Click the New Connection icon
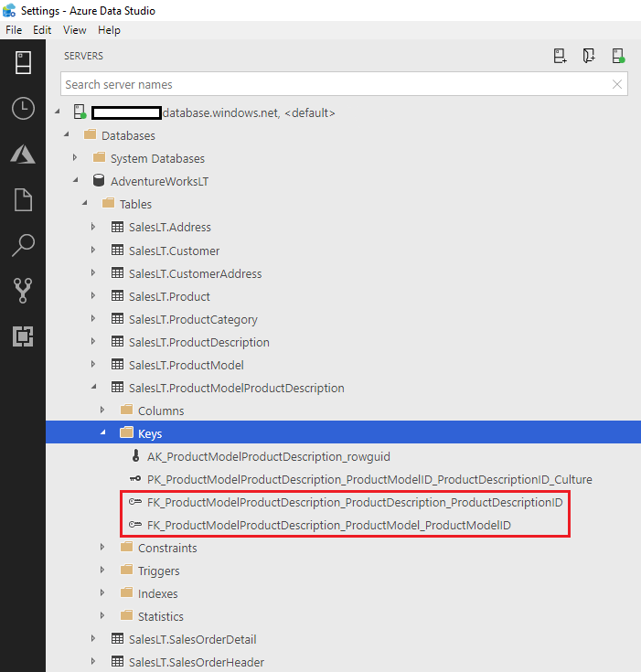This screenshot has height=672, width=641. click(x=561, y=57)
